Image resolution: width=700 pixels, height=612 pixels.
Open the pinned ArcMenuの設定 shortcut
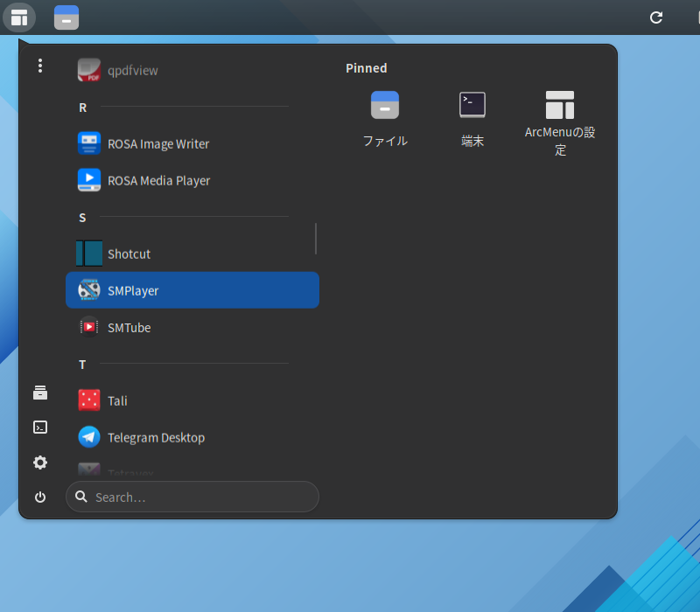pos(560,123)
